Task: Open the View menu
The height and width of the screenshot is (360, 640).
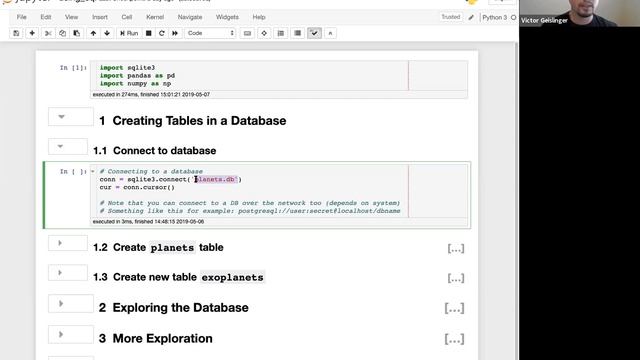Action: 71,17
